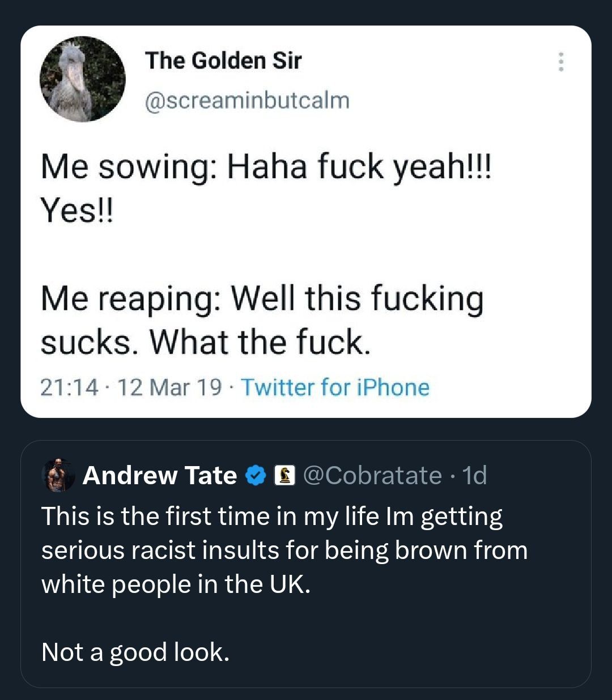
Task: Open the three-dot menu on Golden Sir's tweet
Action: [561, 62]
